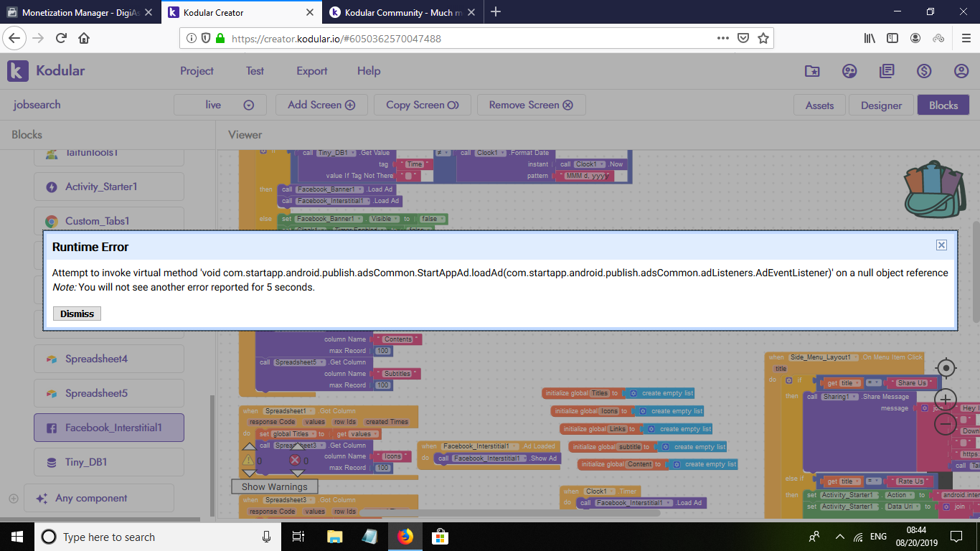Dismiss the Runtime Error dialog
980x551 pixels.
coord(77,314)
